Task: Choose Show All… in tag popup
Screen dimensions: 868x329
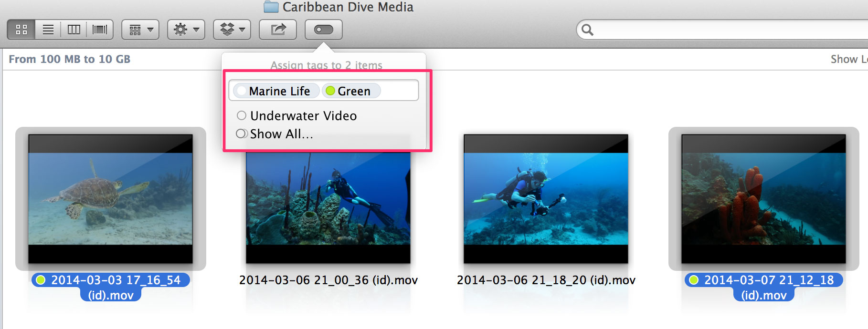Action: tap(275, 134)
